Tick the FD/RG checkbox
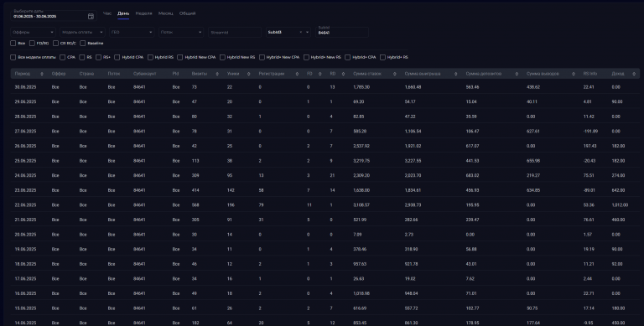 [x=32, y=43]
